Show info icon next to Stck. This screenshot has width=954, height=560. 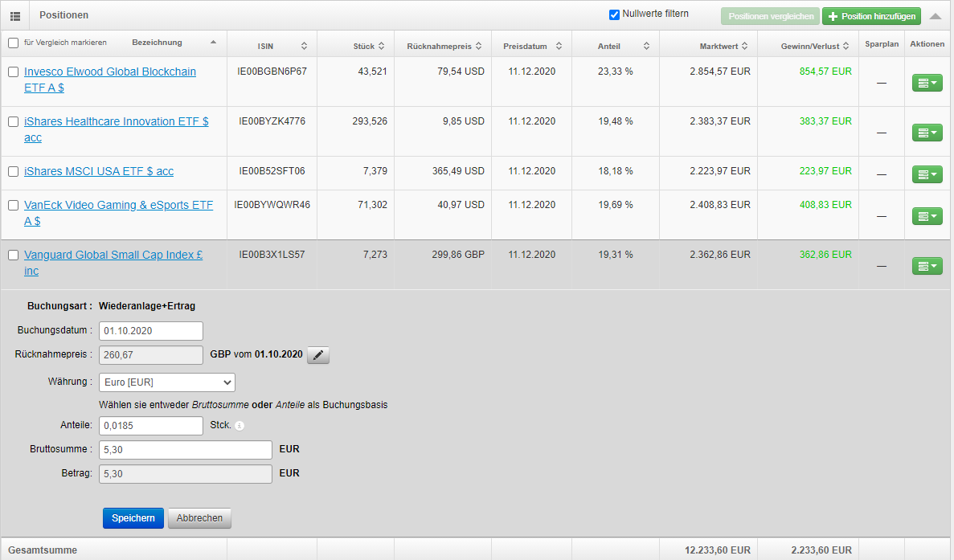[240, 426]
